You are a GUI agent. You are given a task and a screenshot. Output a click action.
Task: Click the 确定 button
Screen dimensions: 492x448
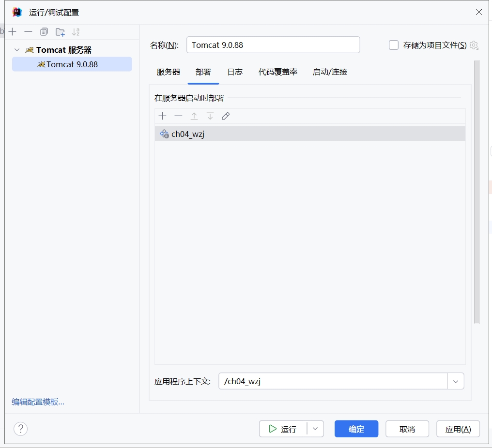pos(356,429)
